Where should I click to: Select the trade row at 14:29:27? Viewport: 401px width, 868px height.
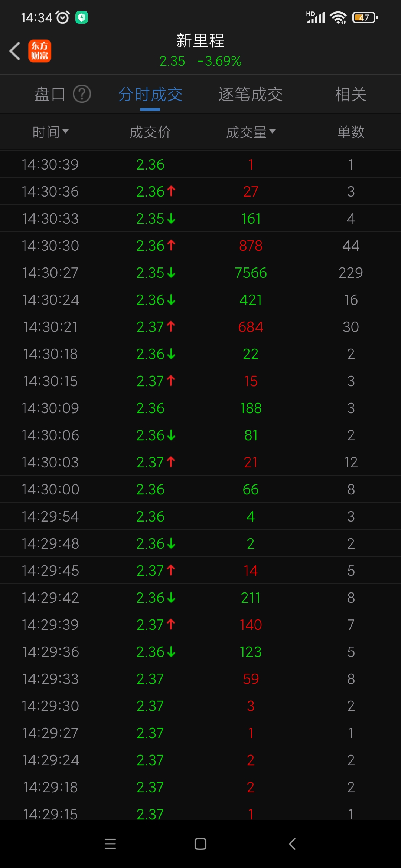click(200, 733)
